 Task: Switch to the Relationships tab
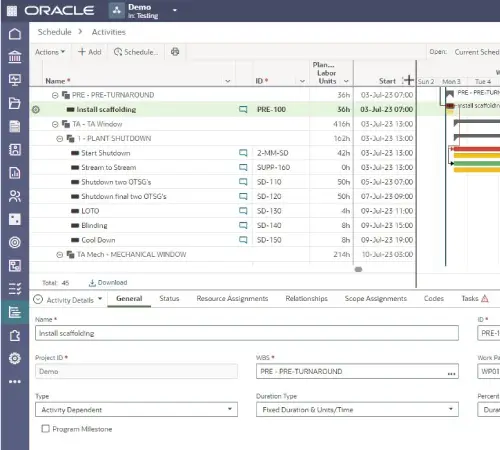[307, 299]
